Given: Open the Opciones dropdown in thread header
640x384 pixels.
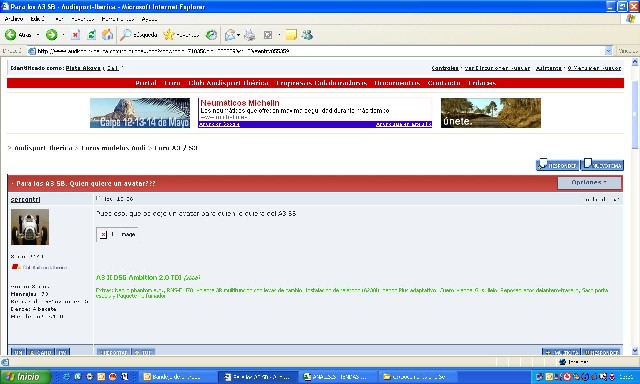Looking at the screenshot, I should (x=589, y=182).
